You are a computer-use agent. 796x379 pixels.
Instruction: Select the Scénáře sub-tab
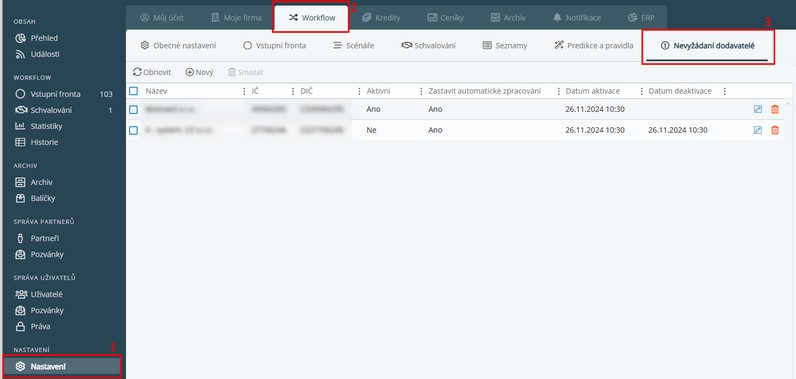pyautogui.click(x=353, y=45)
